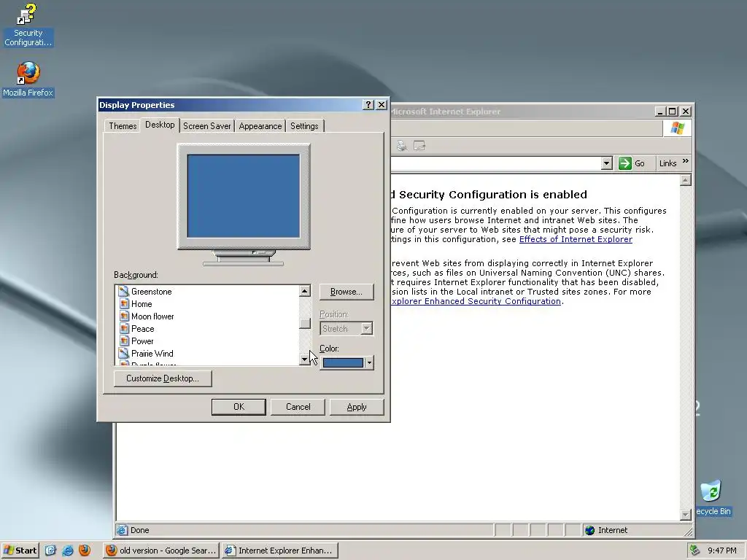747x560 pixels.
Task: Open the Screen Saver tab
Action: tap(206, 125)
